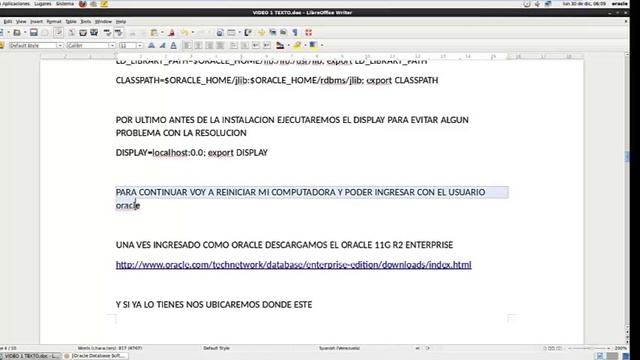640x360 pixels.
Task: Click Spanish (Venezuela) language in status bar
Action: [x=339, y=348]
